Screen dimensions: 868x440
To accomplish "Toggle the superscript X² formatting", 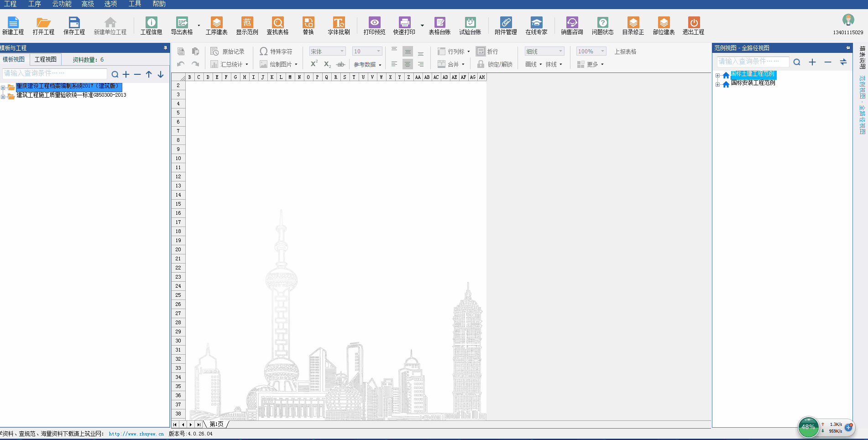I will 314,64.
